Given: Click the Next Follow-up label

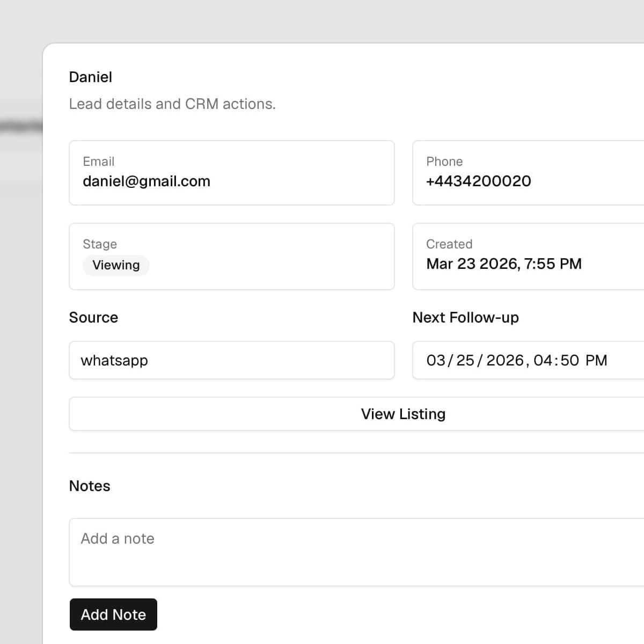Looking at the screenshot, I should pos(465,317).
